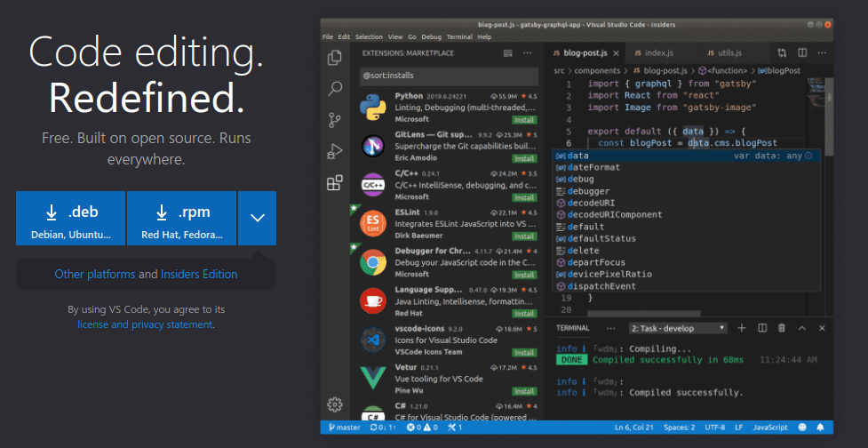Click the Python extension logo
Viewport: 868px width, 448px height.
[x=372, y=108]
